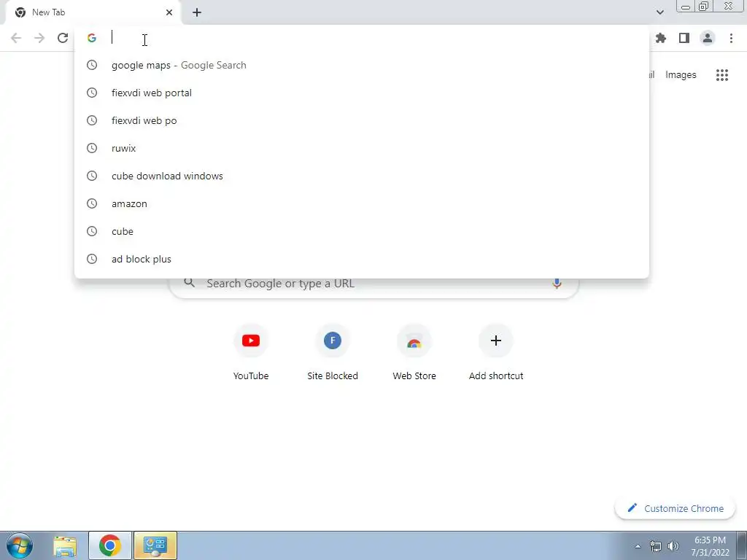Image resolution: width=747 pixels, height=560 pixels.
Task: Expand the tab search chevron
Action: point(659,12)
